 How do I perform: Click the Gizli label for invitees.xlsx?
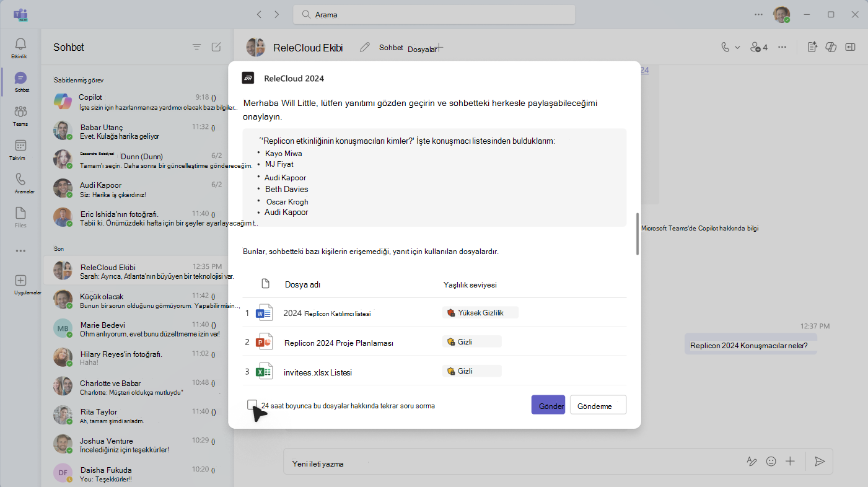(x=472, y=371)
